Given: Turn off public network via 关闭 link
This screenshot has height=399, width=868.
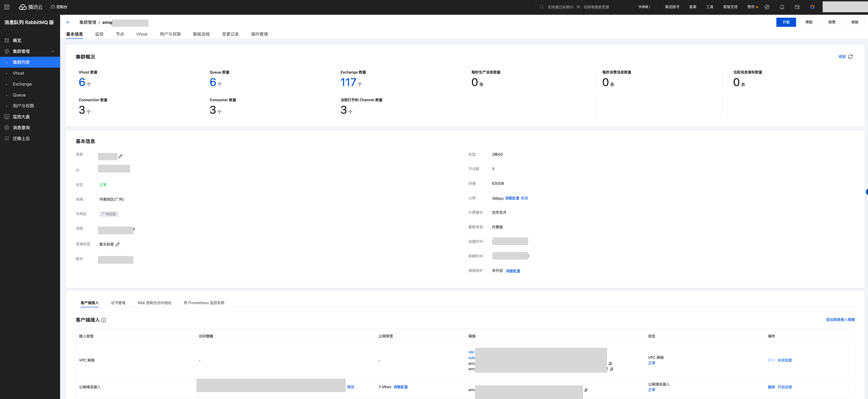Looking at the screenshot, I should pyautogui.click(x=524, y=198).
